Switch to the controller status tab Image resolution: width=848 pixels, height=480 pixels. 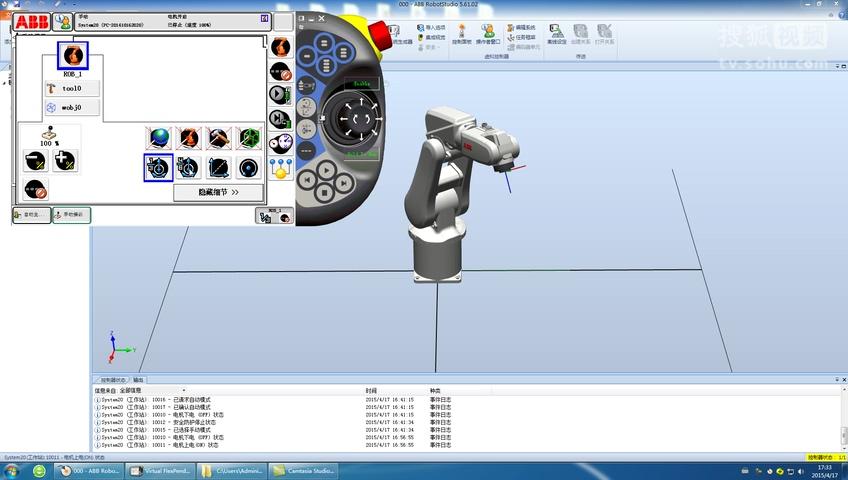point(112,380)
